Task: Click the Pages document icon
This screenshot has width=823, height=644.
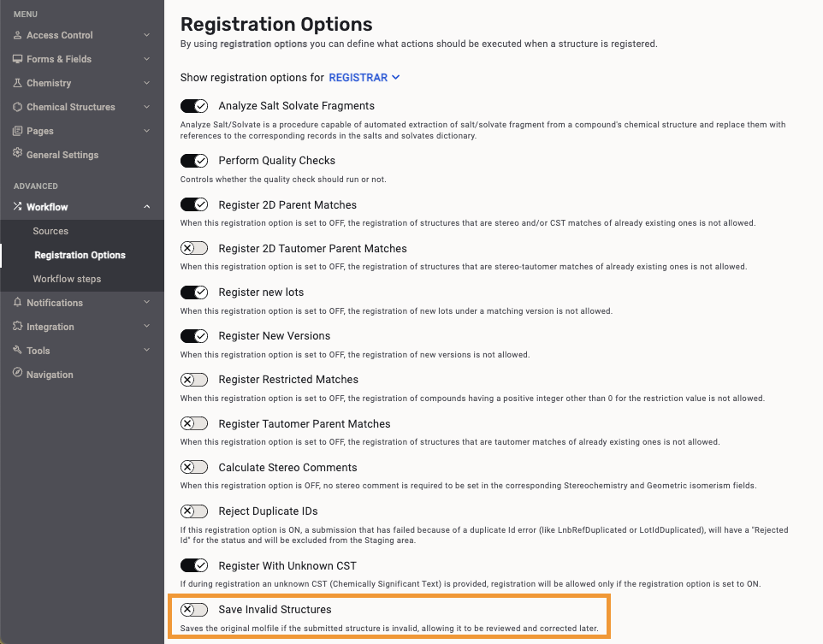Action: pyautogui.click(x=18, y=131)
